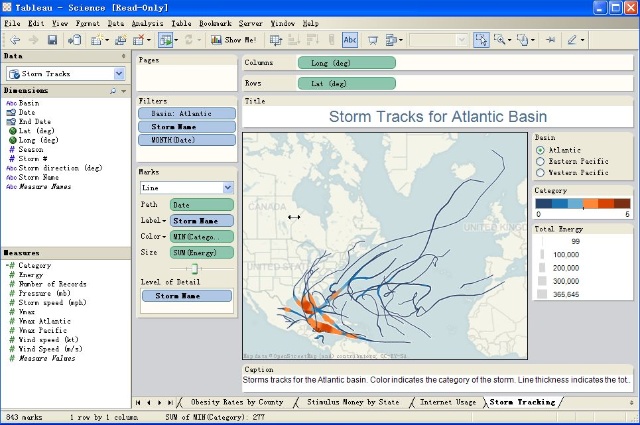The height and width of the screenshot is (425, 640).
Task: Click the Show Me! button
Action: [233, 40]
